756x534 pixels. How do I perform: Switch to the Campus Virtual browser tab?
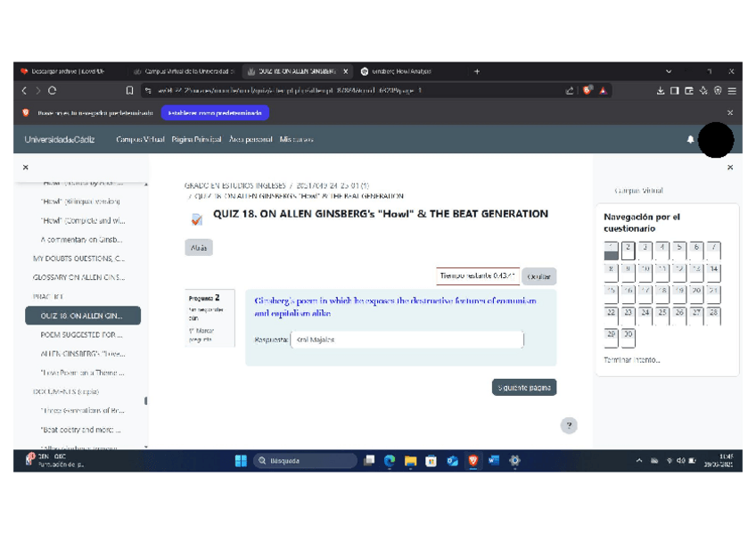pyautogui.click(x=183, y=71)
